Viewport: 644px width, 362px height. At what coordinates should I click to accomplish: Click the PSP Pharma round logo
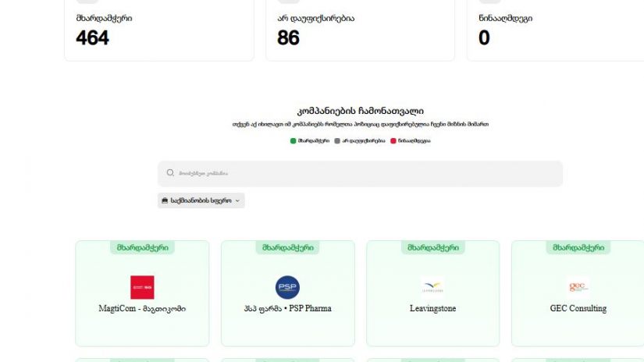pos(287,287)
